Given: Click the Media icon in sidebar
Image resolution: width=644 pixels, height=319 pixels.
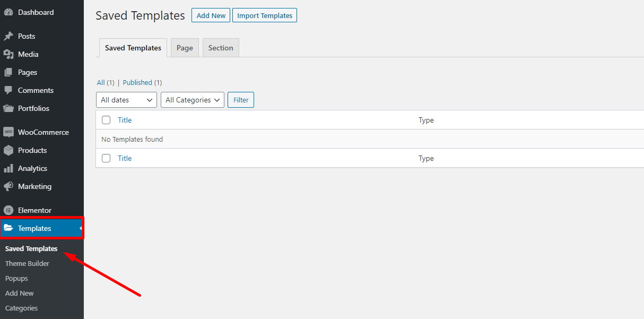Looking at the screenshot, I should (8, 54).
